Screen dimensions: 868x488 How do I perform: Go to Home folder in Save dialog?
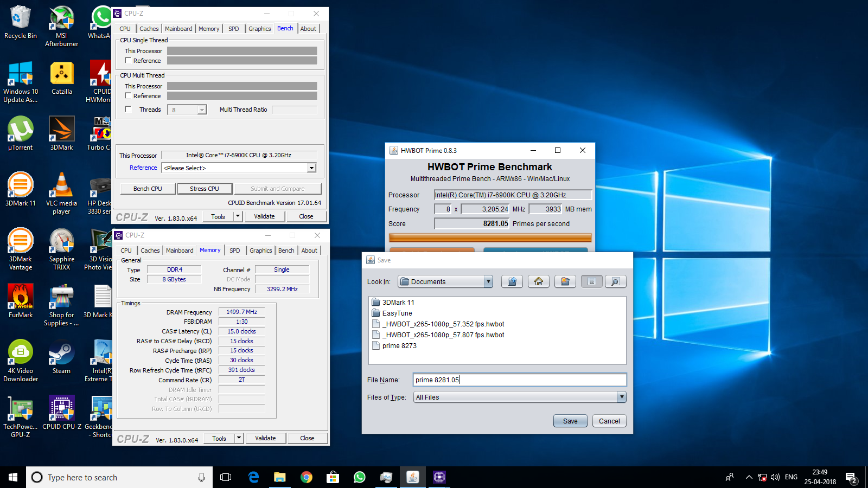[539, 281]
